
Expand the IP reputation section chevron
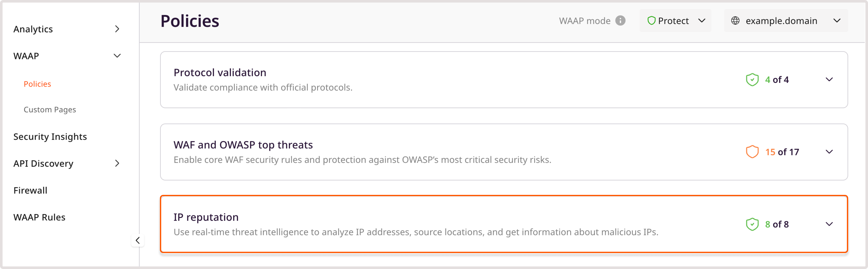[x=829, y=224]
